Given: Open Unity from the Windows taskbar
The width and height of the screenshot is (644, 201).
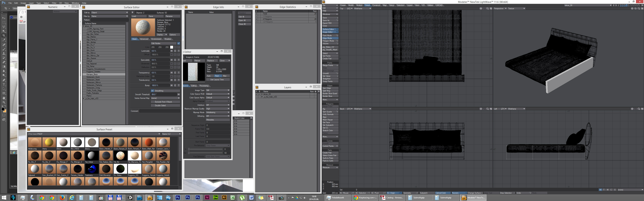Looking at the screenshot, I should pyautogui.click(x=130, y=198).
